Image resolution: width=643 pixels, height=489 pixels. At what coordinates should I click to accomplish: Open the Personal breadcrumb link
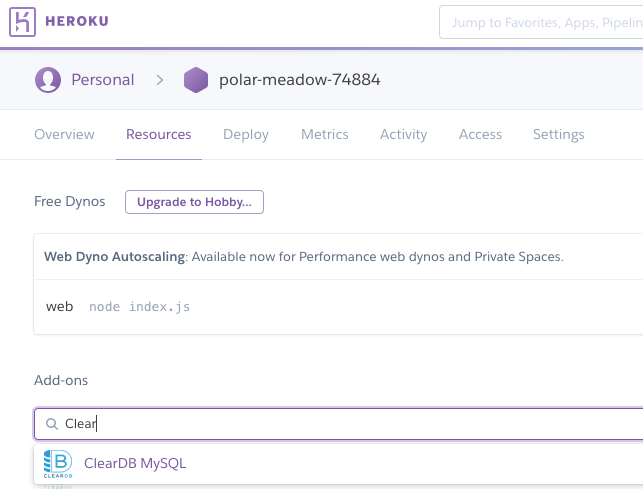tap(103, 80)
